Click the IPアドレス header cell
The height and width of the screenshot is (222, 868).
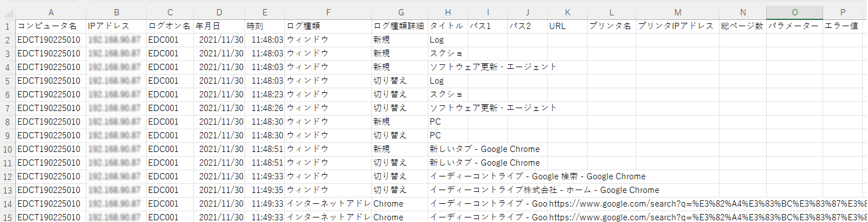[x=116, y=26]
